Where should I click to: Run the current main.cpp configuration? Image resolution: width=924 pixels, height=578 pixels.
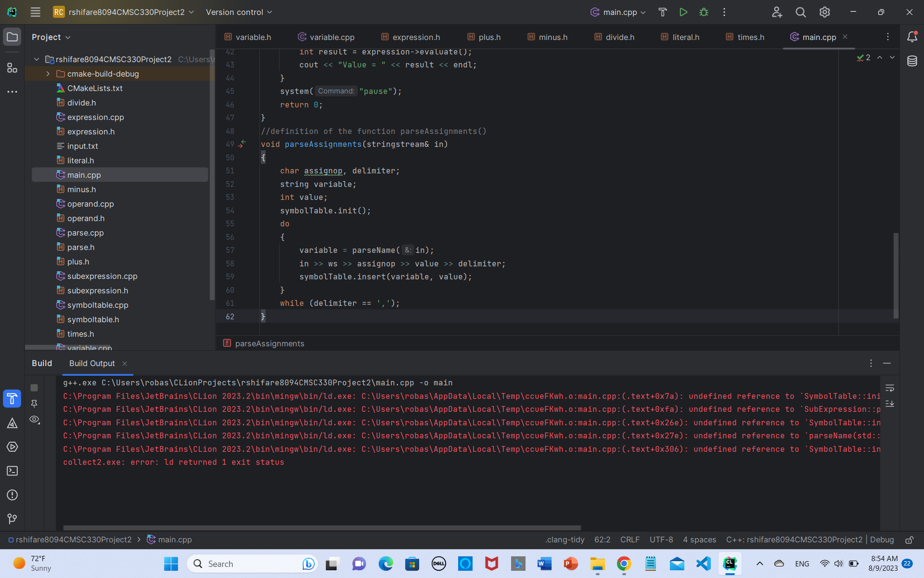click(x=683, y=12)
